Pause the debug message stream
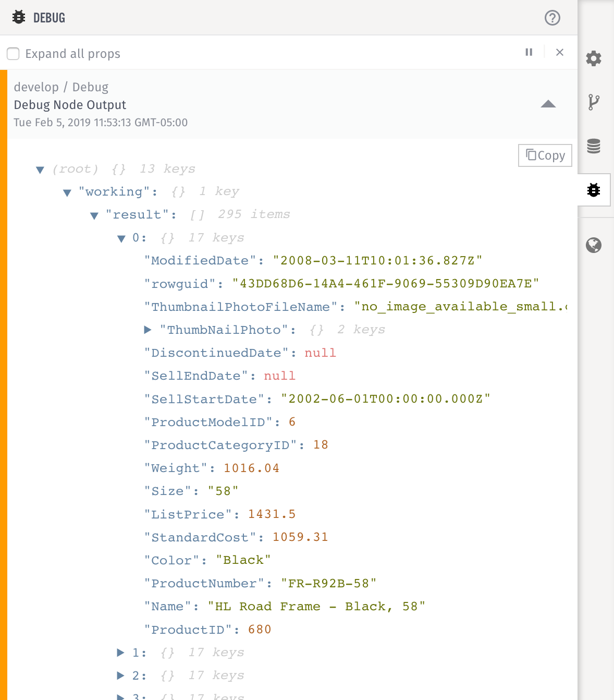The image size is (614, 700). coord(529,52)
